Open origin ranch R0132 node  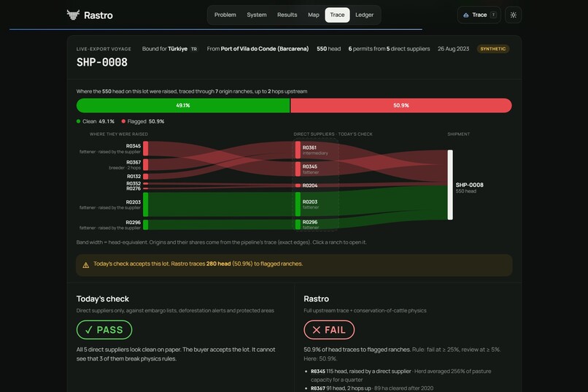pyautogui.click(x=145, y=177)
